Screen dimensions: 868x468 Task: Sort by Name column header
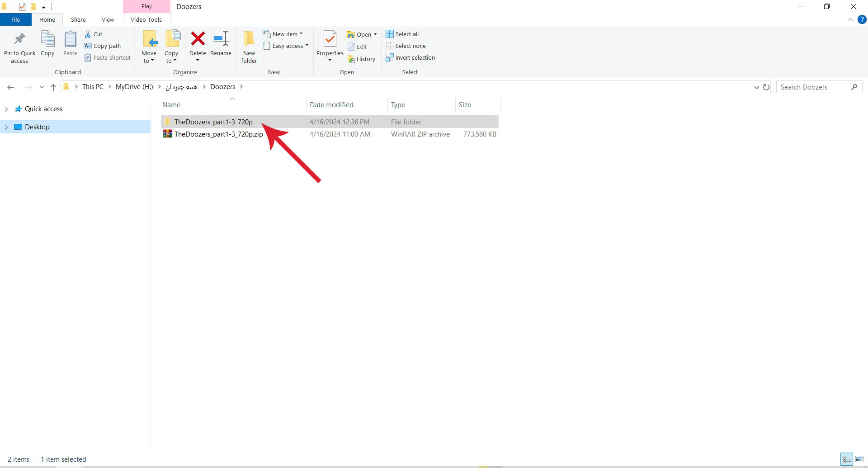233,104
